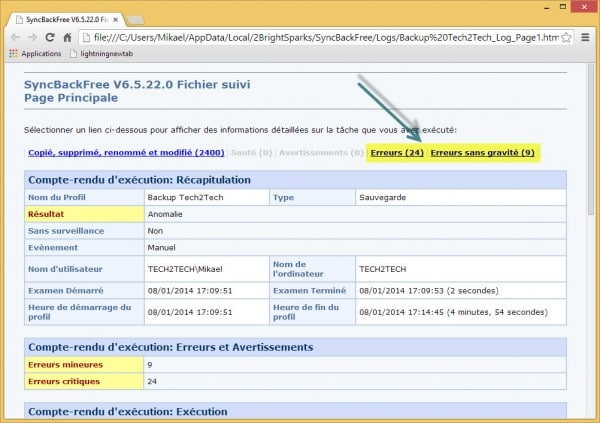Click the greyed Avertissements (0) entry

pyautogui.click(x=321, y=153)
